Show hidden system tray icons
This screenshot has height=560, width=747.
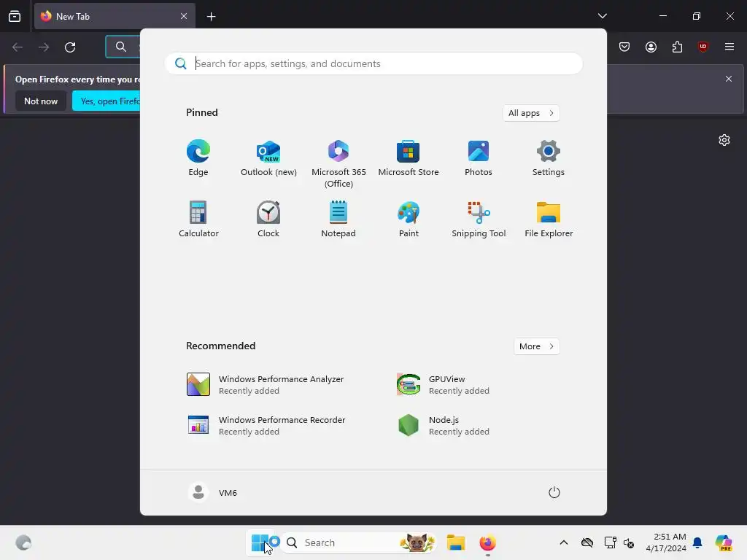(x=564, y=542)
